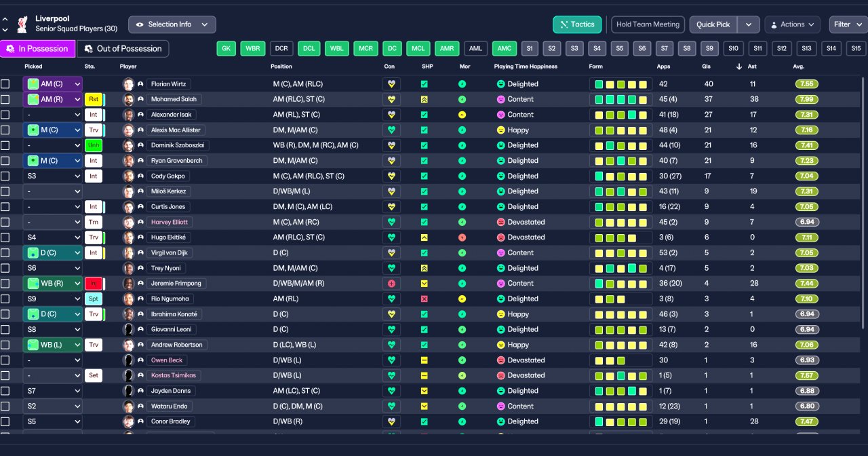Click Alexander Isak's yellow morale icon
This screenshot has height=456, width=868.
coord(462,115)
